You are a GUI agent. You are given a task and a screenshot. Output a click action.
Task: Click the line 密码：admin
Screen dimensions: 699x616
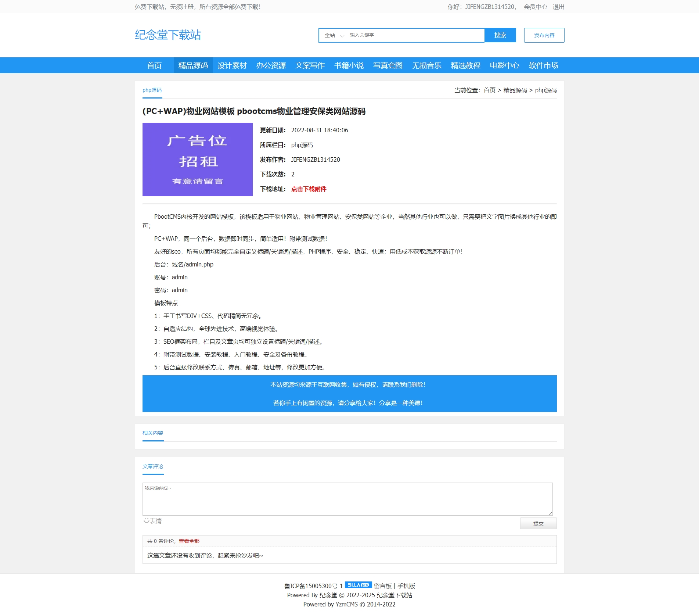tap(171, 290)
